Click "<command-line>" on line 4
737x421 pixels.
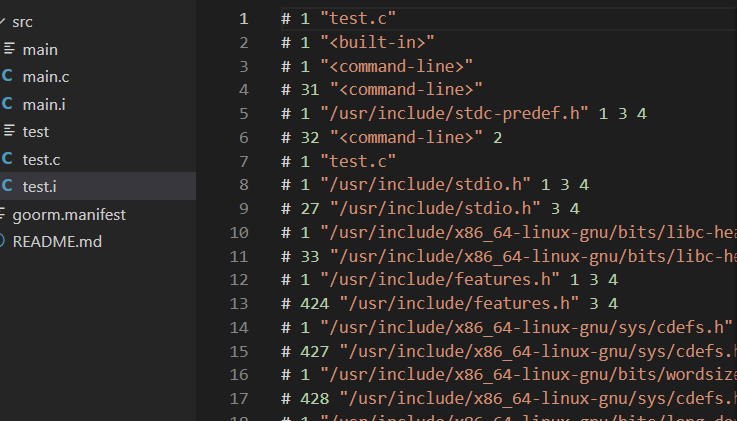(x=405, y=90)
